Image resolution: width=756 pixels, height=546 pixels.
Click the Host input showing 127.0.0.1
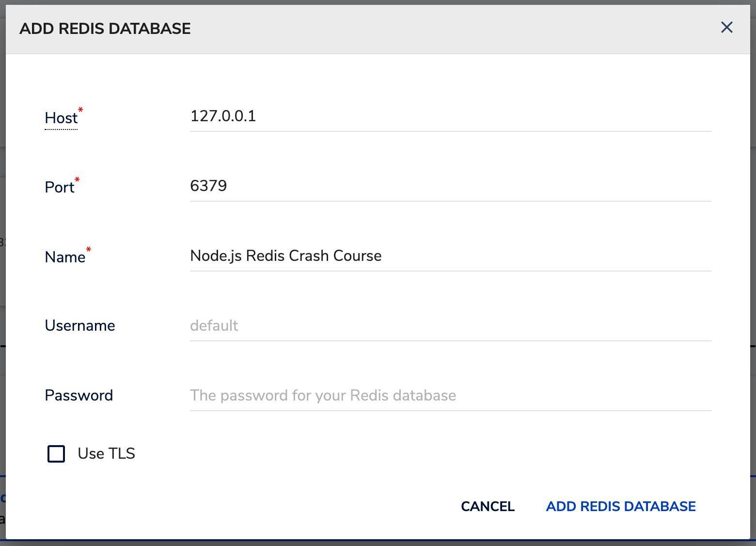coord(450,116)
